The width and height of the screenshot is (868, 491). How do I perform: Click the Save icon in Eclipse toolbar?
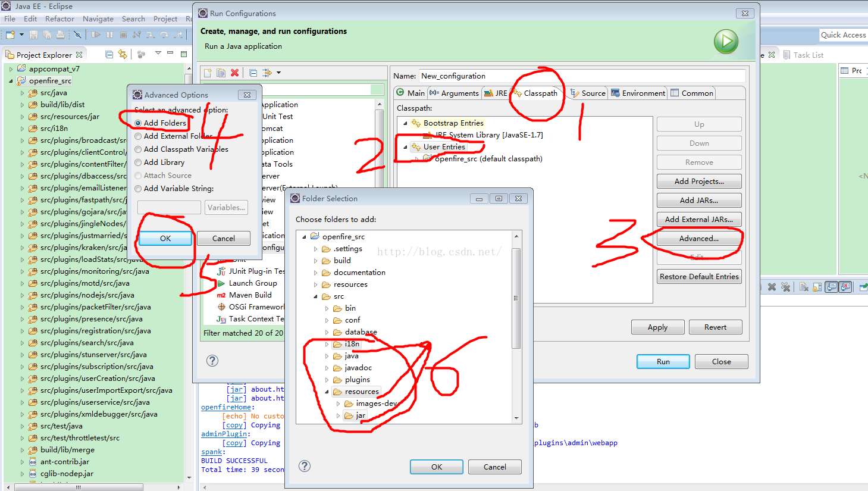(33, 35)
